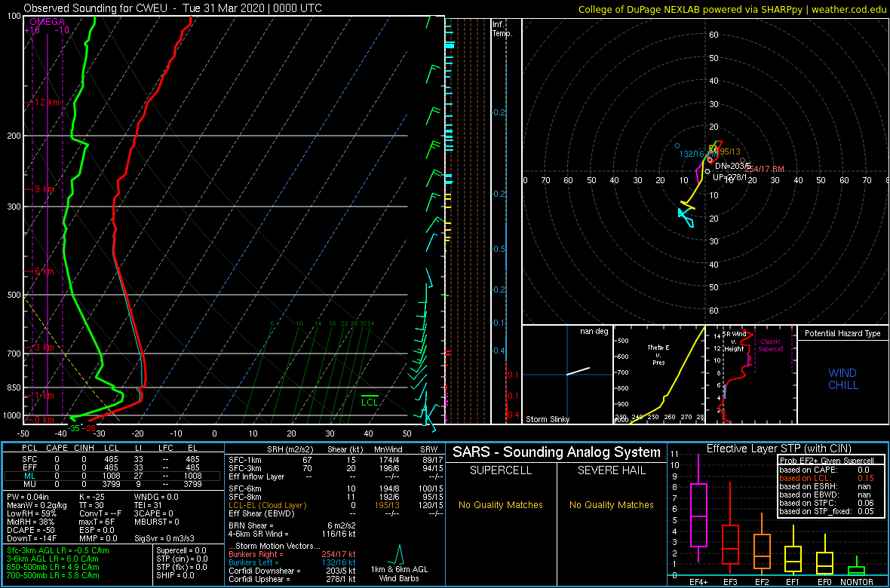Click the 254/17 RM hodograph label
The width and height of the screenshot is (890, 588).
[x=764, y=169]
